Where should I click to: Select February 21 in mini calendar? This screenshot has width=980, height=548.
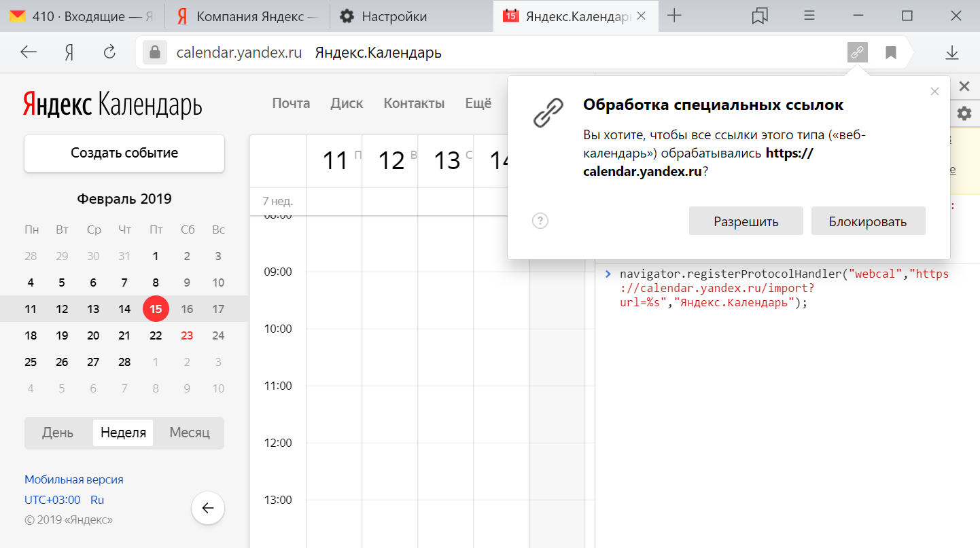click(124, 335)
